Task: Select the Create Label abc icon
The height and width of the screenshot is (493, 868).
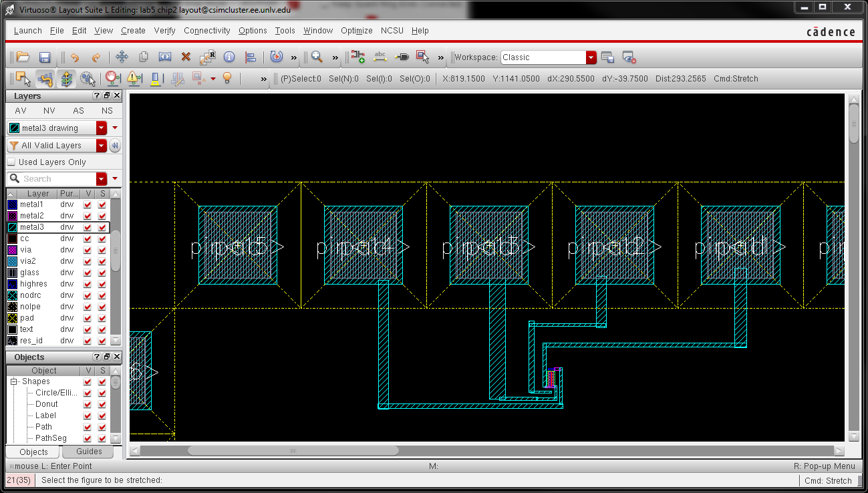Action: pyautogui.click(x=380, y=57)
